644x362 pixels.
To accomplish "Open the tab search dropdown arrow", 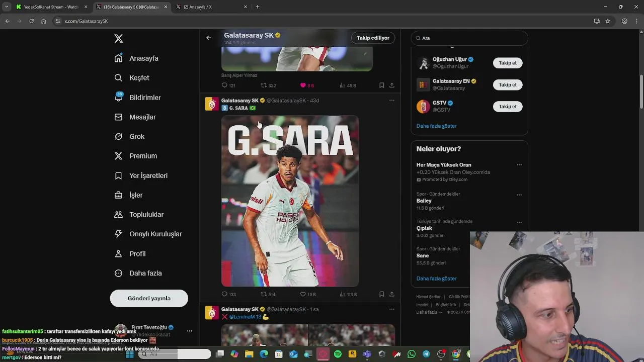I will click(7, 7).
